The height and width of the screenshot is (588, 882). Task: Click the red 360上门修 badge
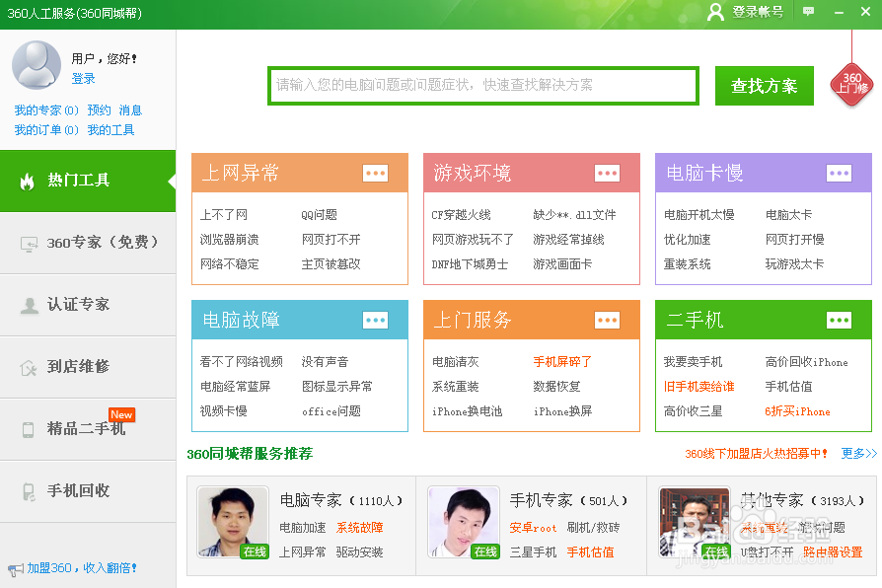click(x=851, y=85)
